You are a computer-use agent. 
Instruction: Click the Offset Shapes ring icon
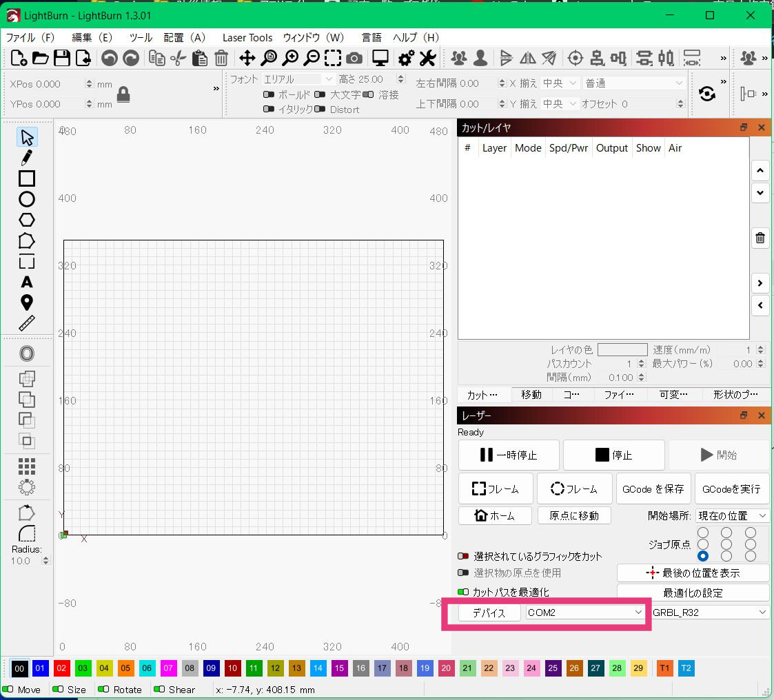[27, 353]
